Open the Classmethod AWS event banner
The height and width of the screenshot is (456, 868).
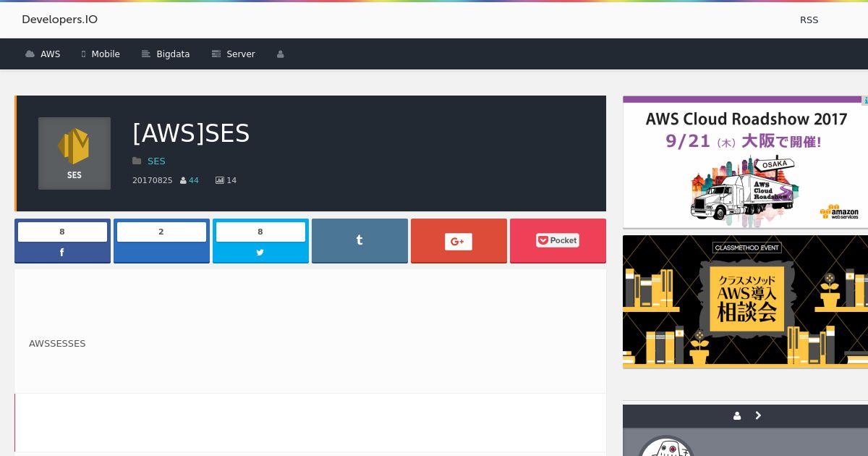tap(745, 302)
